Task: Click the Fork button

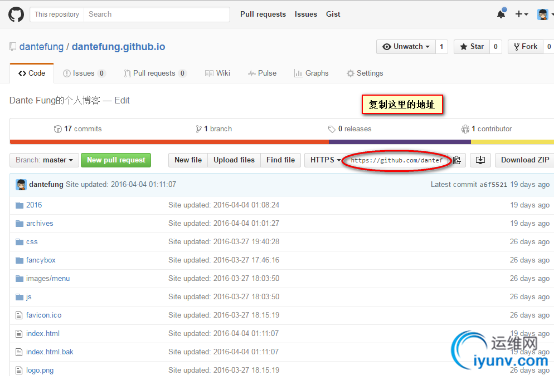Action: [525, 47]
